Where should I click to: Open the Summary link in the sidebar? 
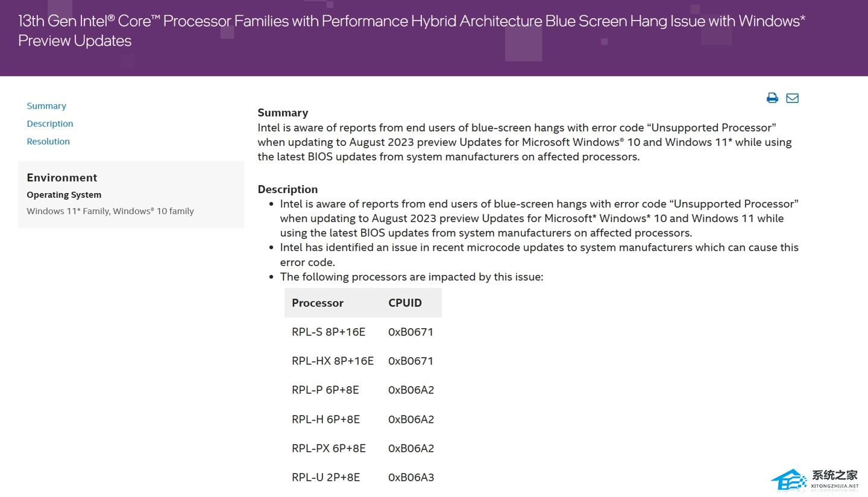point(46,106)
